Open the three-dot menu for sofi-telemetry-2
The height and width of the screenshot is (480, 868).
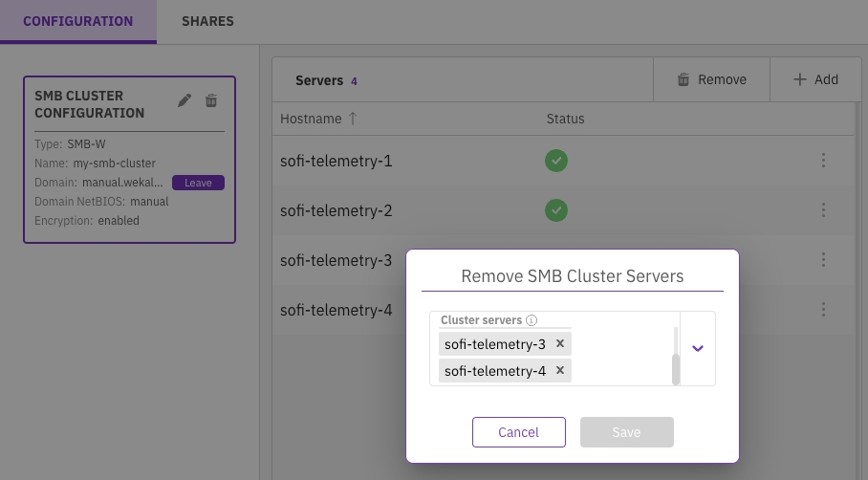pyautogui.click(x=823, y=210)
